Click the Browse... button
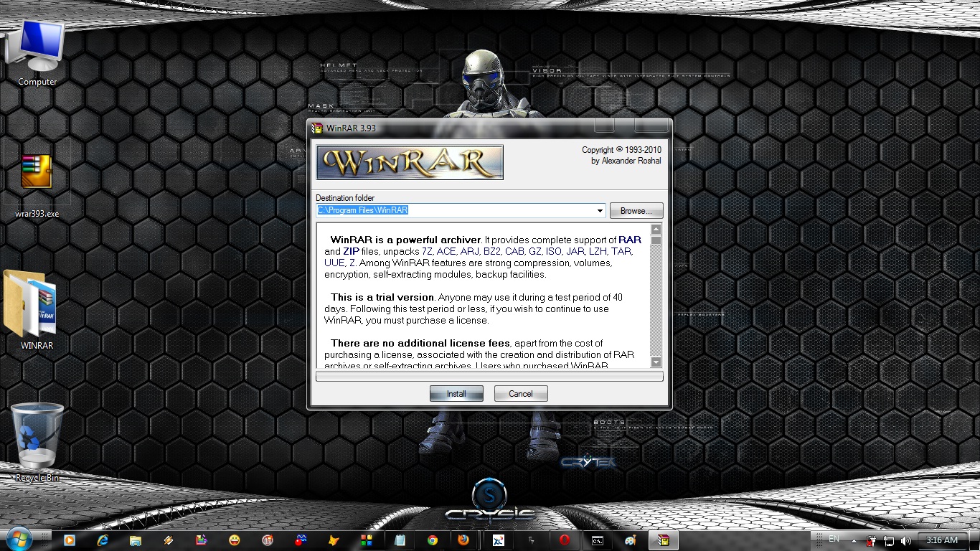The image size is (980, 551). coord(636,211)
